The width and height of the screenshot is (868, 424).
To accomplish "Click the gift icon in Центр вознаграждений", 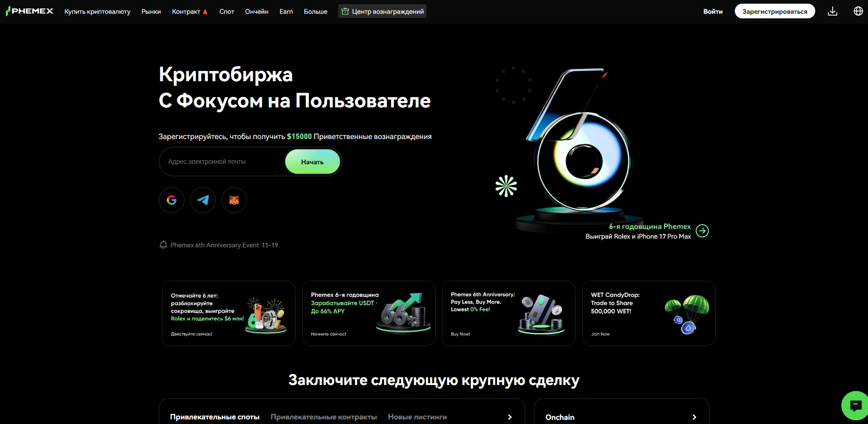I will click(x=345, y=11).
